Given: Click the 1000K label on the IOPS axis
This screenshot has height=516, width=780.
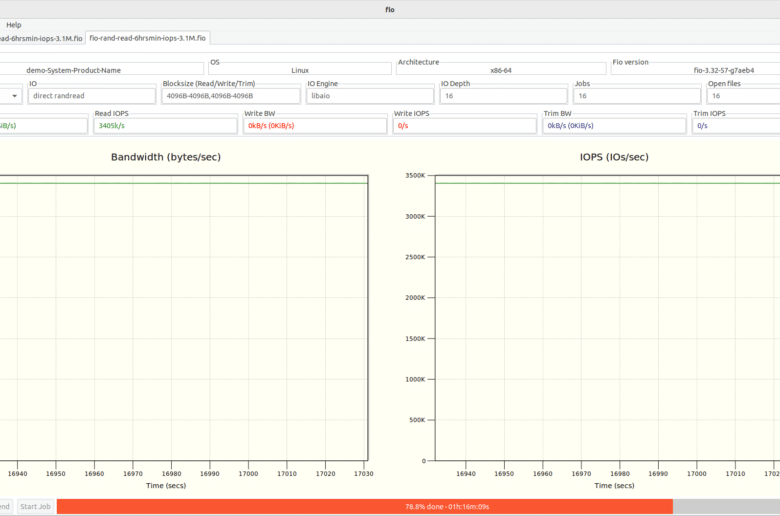Looking at the screenshot, I should coord(415,379).
